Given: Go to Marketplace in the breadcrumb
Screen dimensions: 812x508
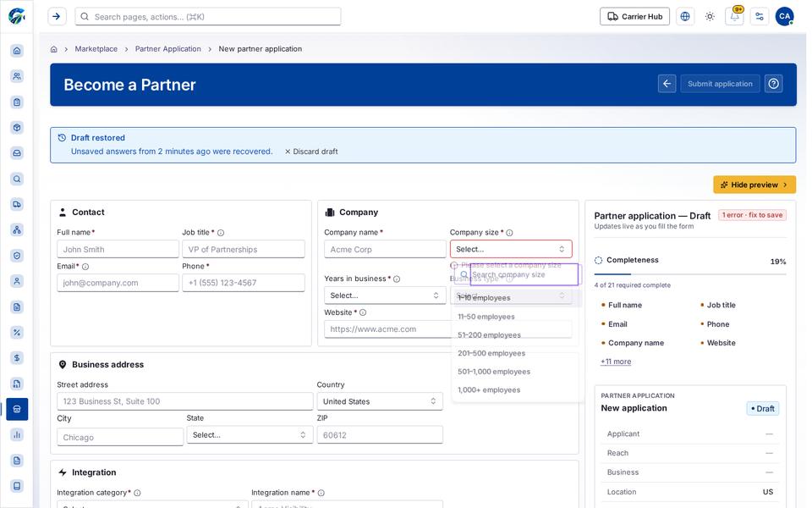Looking at the screenshot, I should 96,49.
